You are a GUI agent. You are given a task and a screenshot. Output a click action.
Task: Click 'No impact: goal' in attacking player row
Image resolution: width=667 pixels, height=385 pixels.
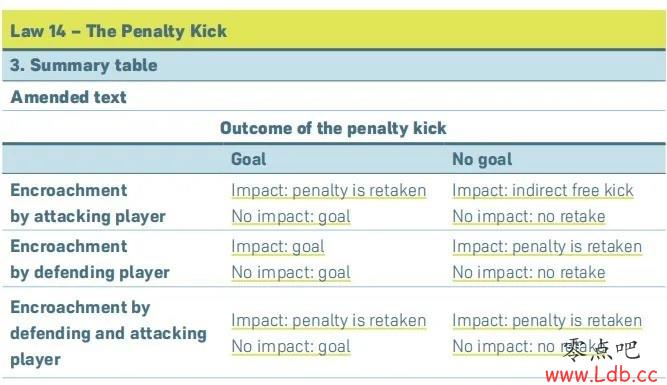pos(291,217)
